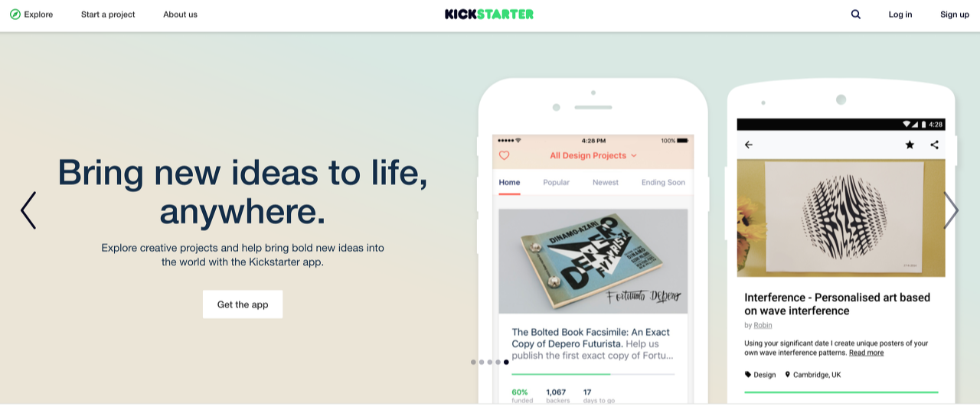Open search with the magnifier icon
Screen dimensions: 980x410
[x=856, y=14]
